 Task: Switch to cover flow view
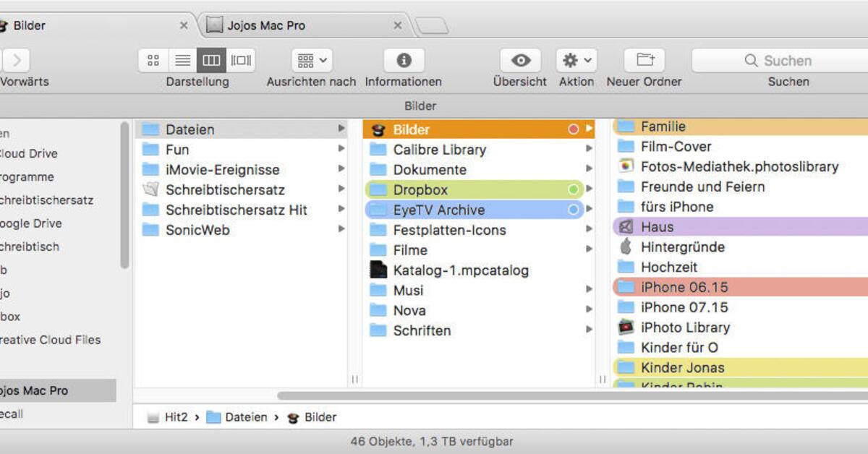[x=241, y=61]
